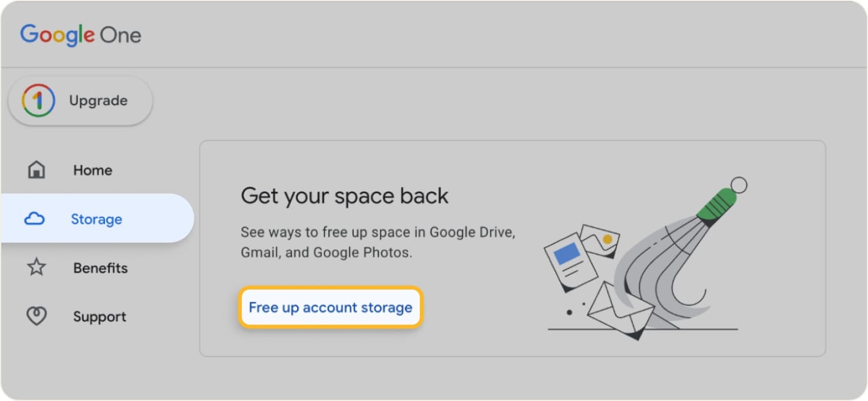Switch to the Benefits section
The image size is (868, 401).
tap(100, 268)
